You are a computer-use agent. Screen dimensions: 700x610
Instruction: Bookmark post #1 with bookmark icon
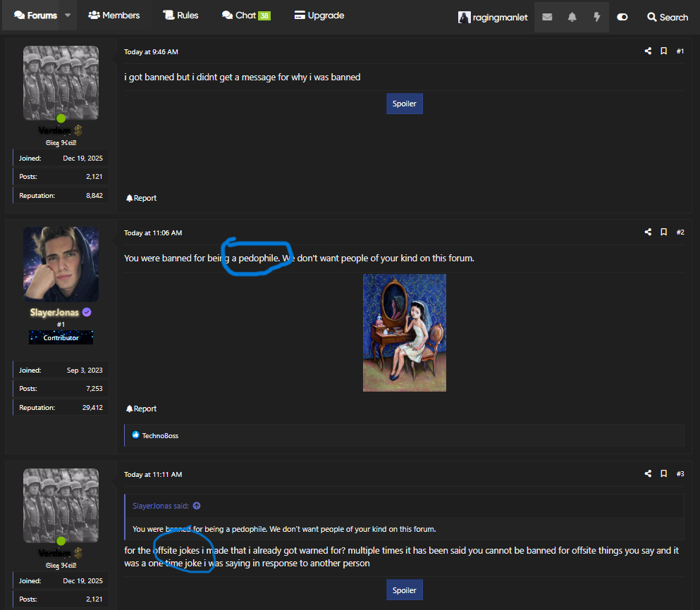pyautogui.click(x=663, y=51)
